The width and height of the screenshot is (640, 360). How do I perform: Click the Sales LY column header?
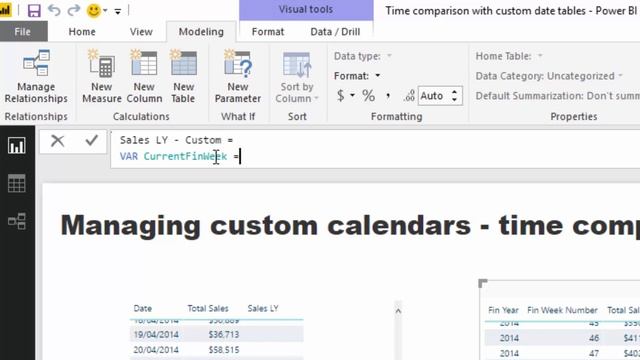(263, 309)
